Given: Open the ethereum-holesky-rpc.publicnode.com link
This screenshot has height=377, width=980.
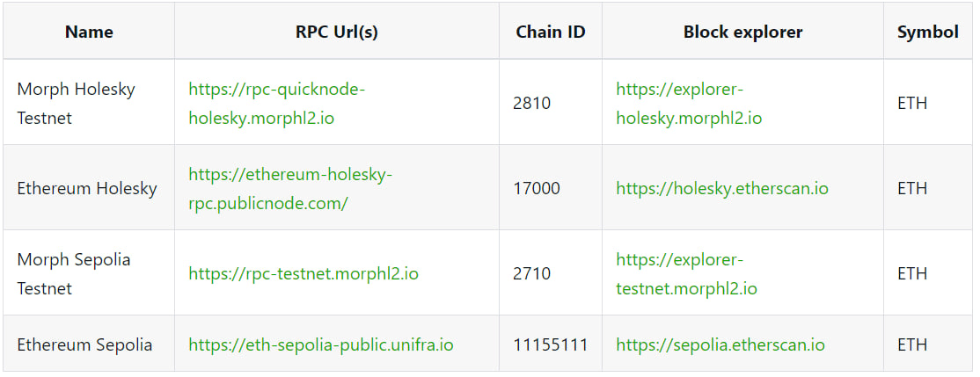Looking at the screenshot, I should (x=290, y=188).
